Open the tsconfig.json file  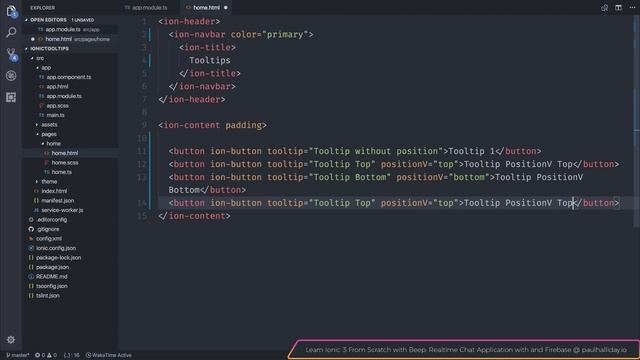click(70, 286)
